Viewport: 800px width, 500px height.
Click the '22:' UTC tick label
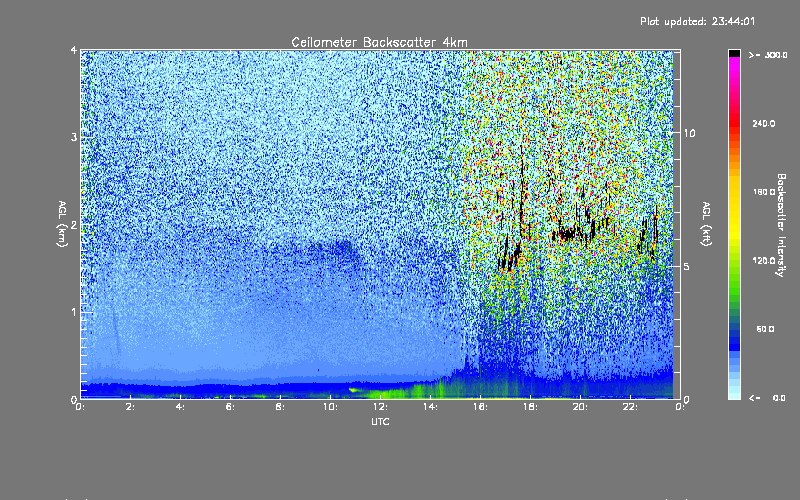tap(630, 407)
